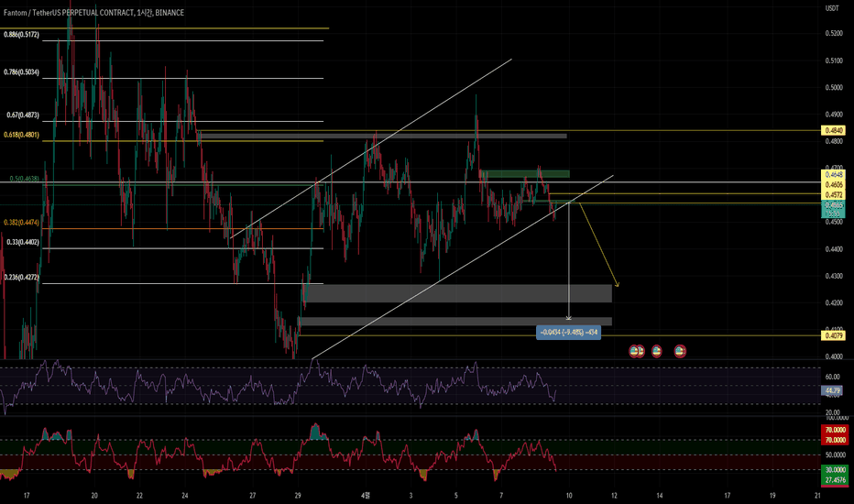
Task: Select the green rectangle zone near 0.4648
Action: tap(525, 174)
